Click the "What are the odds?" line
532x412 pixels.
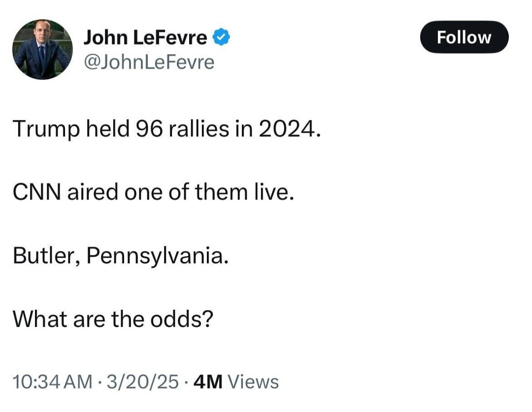[x=113, y=319]
